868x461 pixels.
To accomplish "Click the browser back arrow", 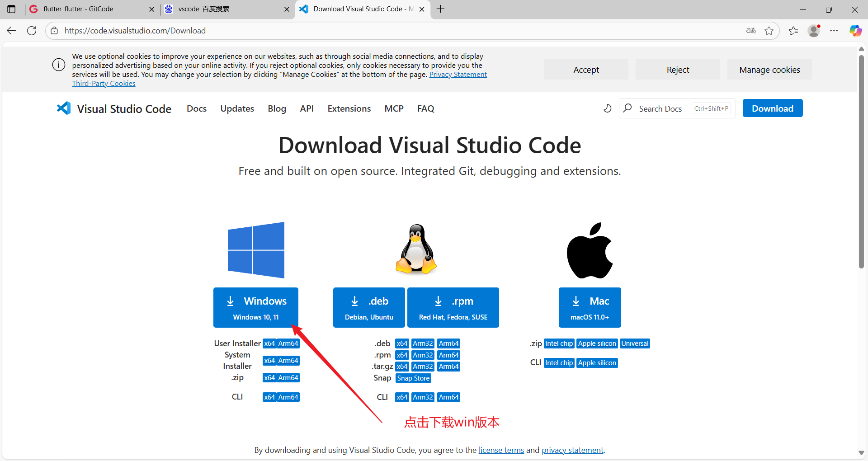I will (x=11, y=31).
